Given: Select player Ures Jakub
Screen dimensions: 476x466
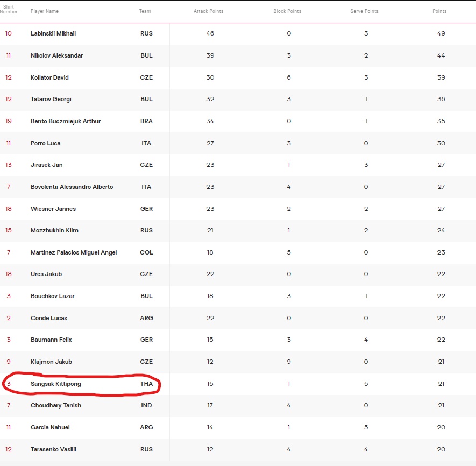Looking at the screenshot, I should coord(46,274).
